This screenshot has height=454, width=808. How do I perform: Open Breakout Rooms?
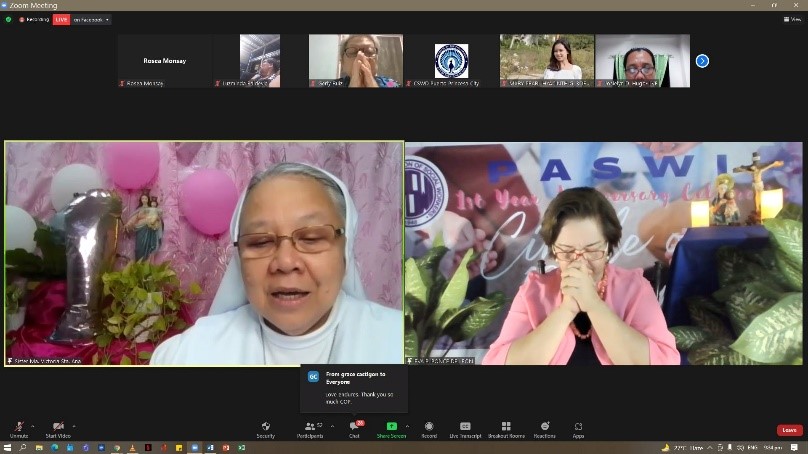click(506, 427)
